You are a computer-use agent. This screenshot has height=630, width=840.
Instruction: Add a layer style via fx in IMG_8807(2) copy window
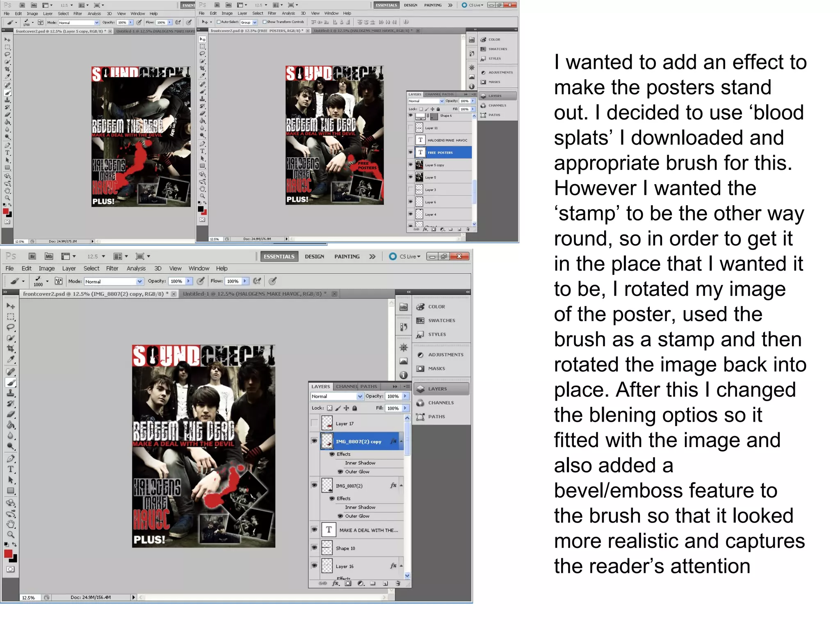click(336, 583)
